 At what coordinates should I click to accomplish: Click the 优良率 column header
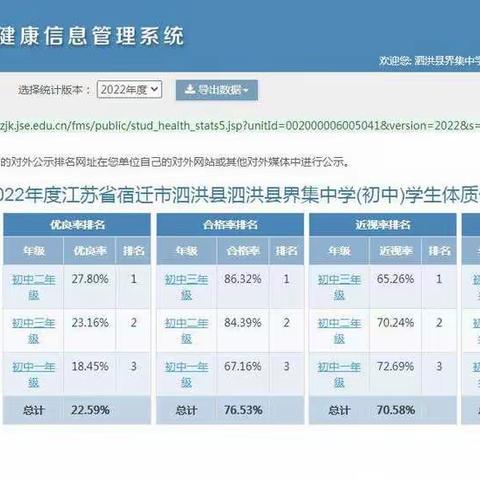tap(90, 251)
